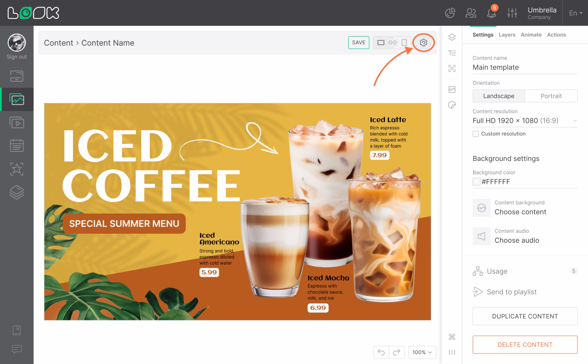This screenshot has width=588, height=364.
Task: Click the LOOK logo
Action: click(x=33, y=13)
